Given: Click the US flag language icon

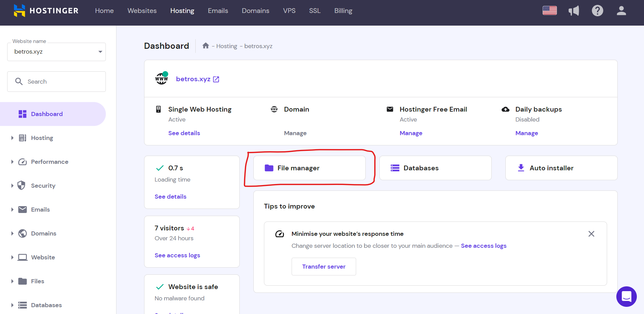Looking at the screenshot, I should [549, 11].
